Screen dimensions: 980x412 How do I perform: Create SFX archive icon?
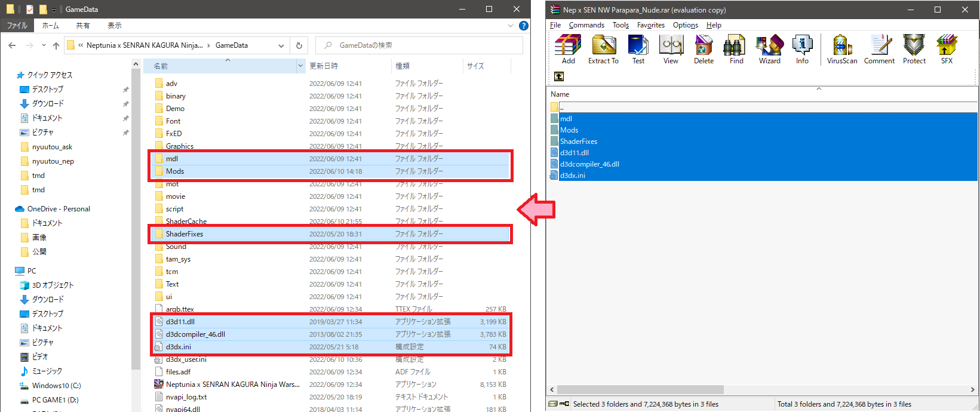947,49
